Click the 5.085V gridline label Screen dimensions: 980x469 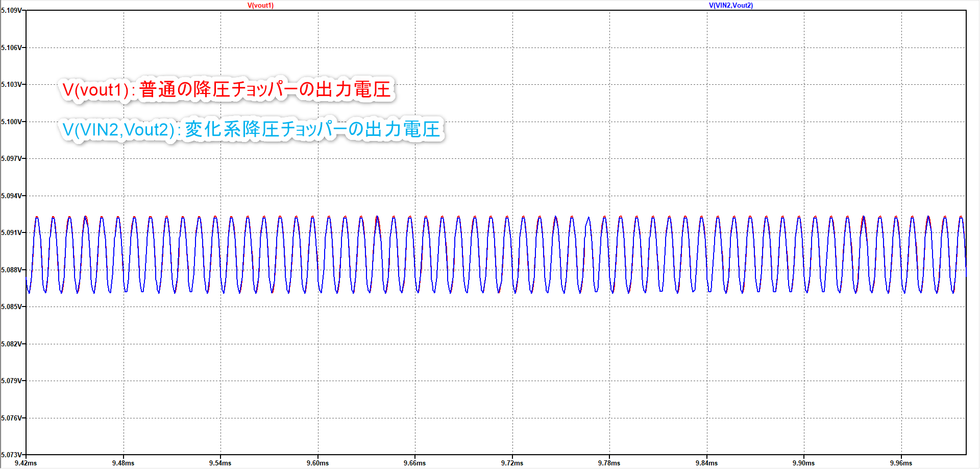pyautogui.click(x=11, y=306)
